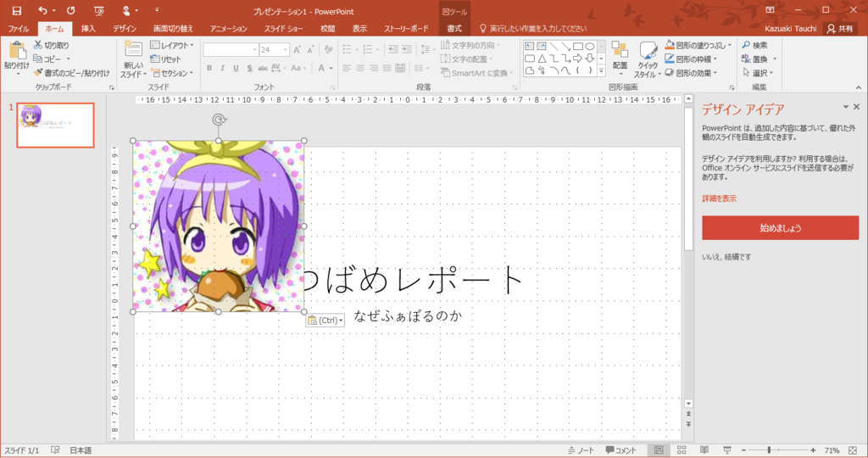Open the File (ファイル) tab

(19, 28)
